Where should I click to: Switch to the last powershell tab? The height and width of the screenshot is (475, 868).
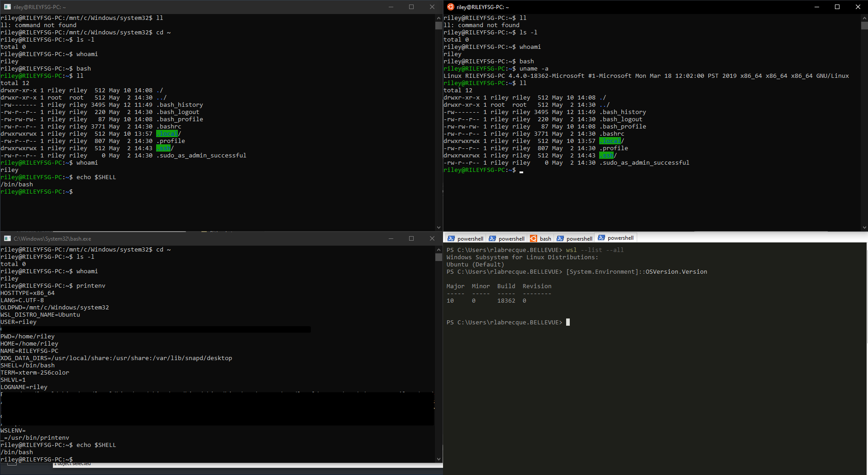(618, 237)
